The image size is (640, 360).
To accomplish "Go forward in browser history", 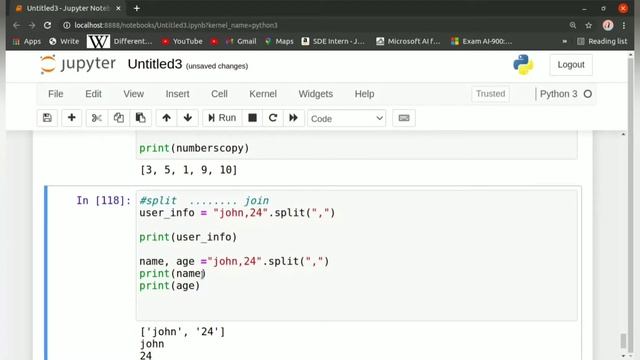I will [32, 25].
